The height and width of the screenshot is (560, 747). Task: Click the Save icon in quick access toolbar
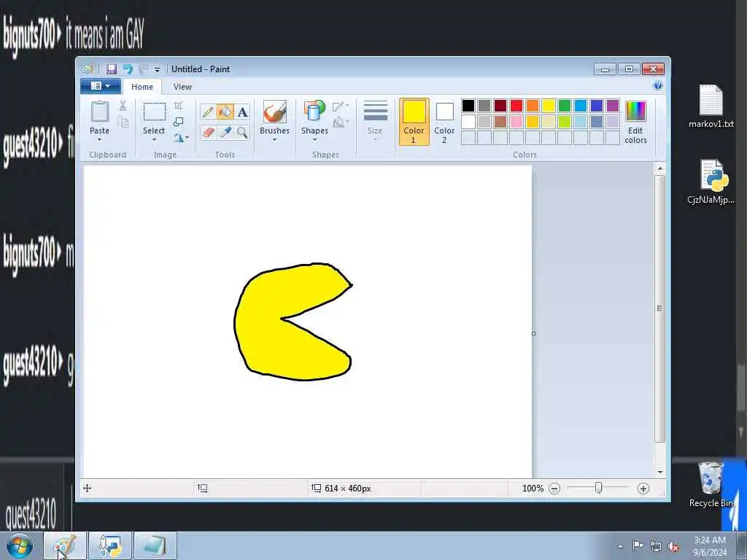pyautogui.click(x=112, y=69)
